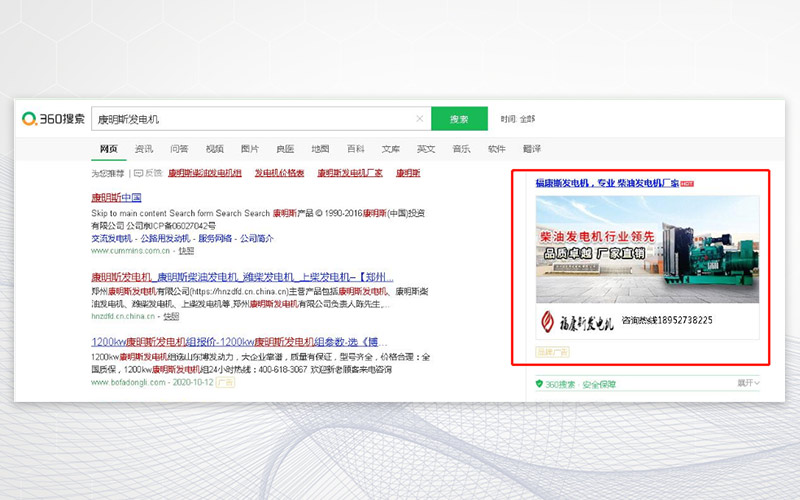Open the 视频 tab

[x=214, y=149]
